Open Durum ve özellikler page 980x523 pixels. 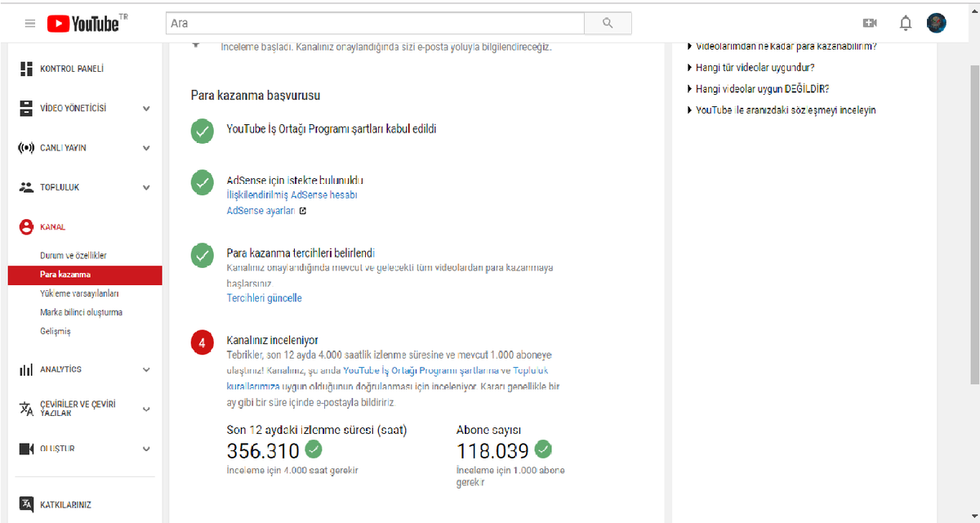pos(73,256)
